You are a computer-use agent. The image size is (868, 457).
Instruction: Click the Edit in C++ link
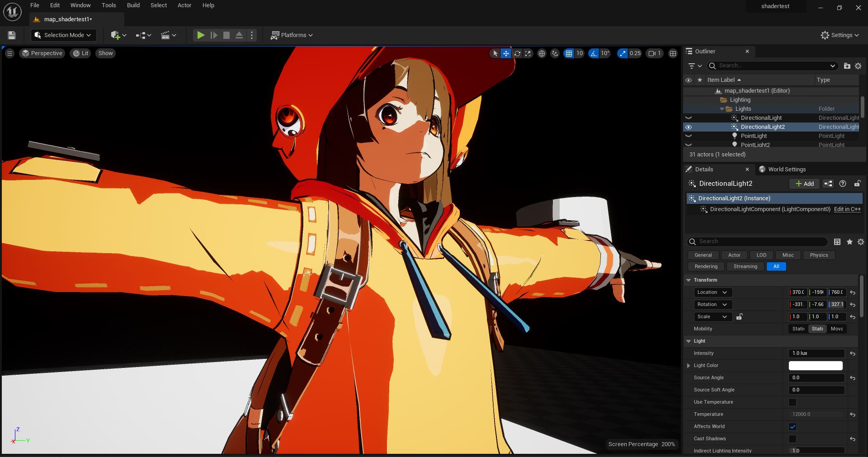(x=847, y=209)
